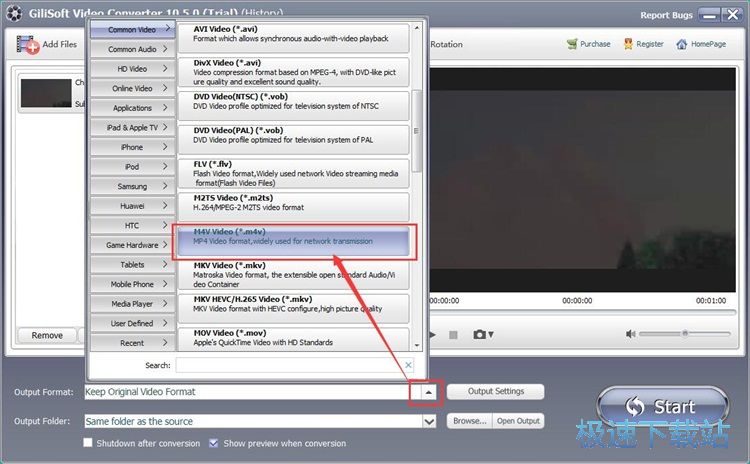The height and width of the screenshot is (464, 750).
Task: Open Online Video category
Action: 132,88
